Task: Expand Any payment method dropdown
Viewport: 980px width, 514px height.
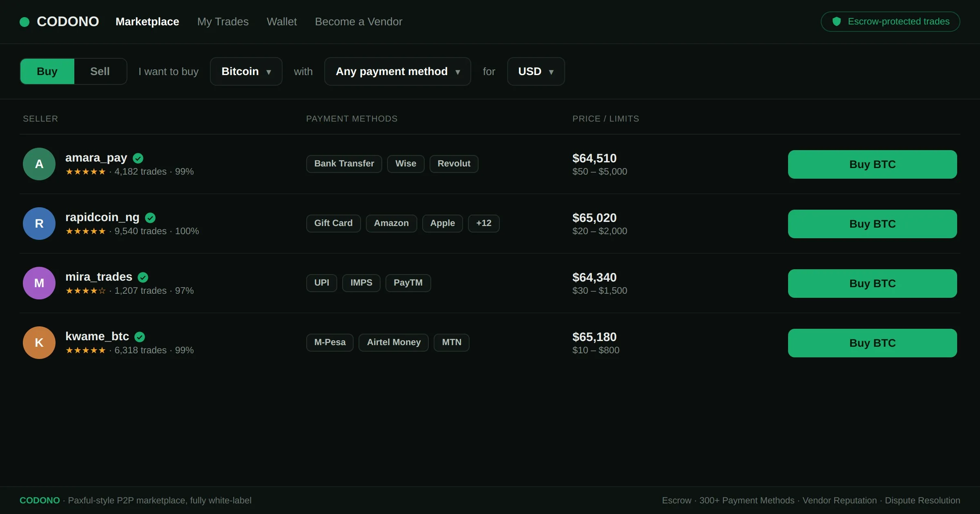Action: [x=398, y=71]
